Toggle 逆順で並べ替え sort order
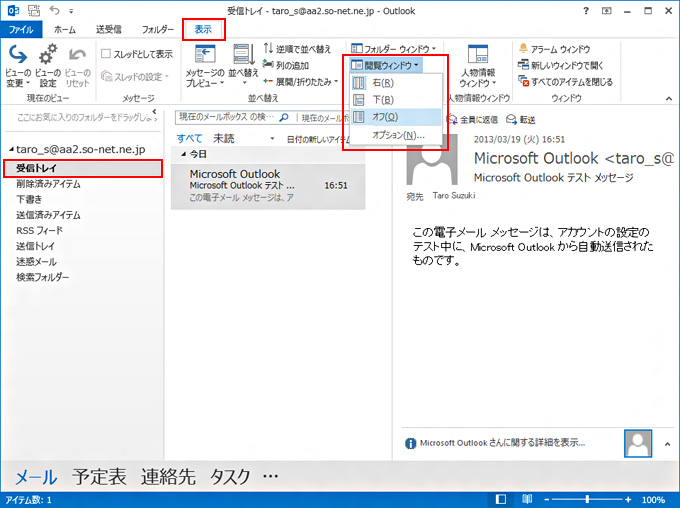 (270, 49)
